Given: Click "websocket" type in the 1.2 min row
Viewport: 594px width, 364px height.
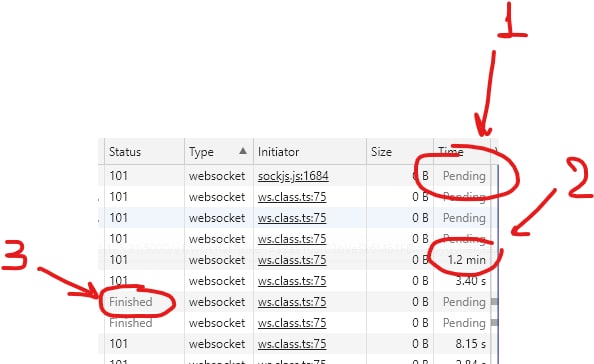Looking at the screenshot, I should tap(217, 260).
